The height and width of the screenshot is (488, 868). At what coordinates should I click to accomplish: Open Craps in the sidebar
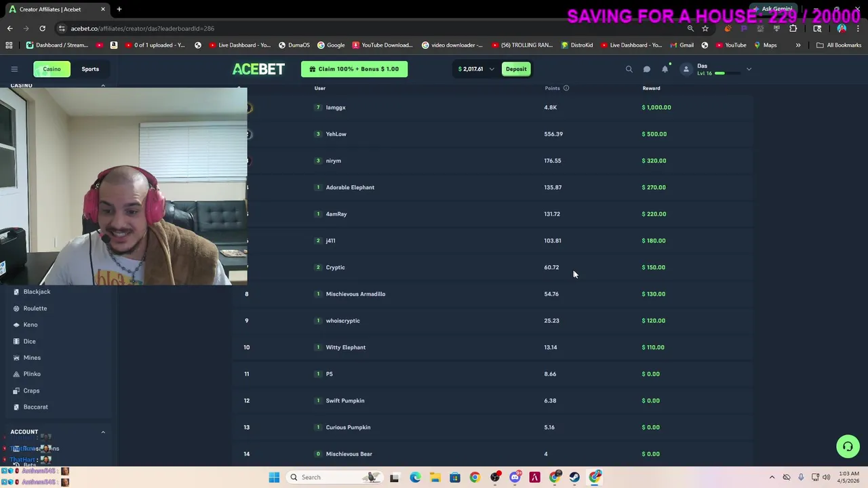31,390
